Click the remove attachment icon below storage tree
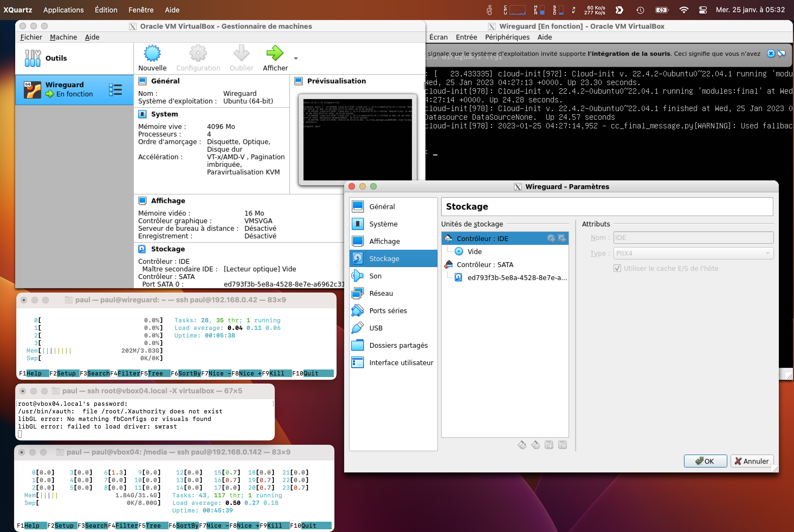 point(563,445)
